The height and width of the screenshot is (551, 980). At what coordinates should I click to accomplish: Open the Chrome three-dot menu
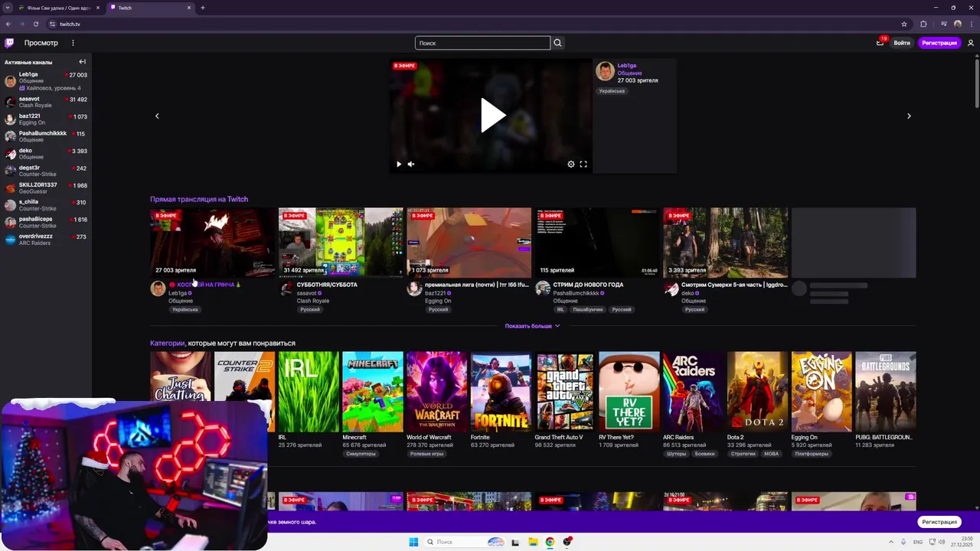coord(972,24)
